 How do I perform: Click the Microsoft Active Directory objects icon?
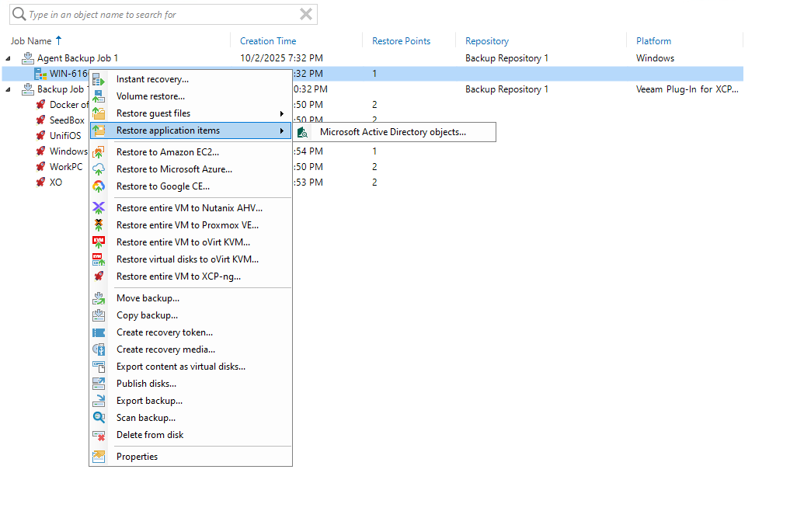pos(302,132)
